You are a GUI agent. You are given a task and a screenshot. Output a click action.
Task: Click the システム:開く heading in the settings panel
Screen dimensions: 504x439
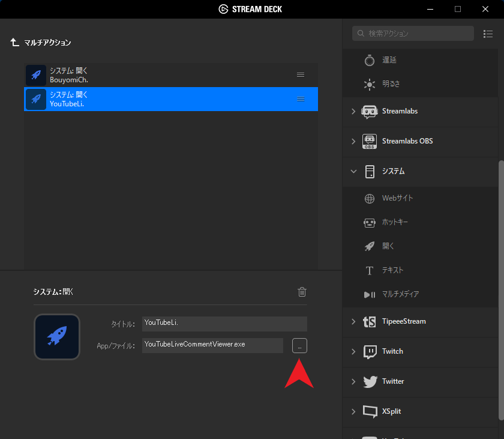[53, 292]
